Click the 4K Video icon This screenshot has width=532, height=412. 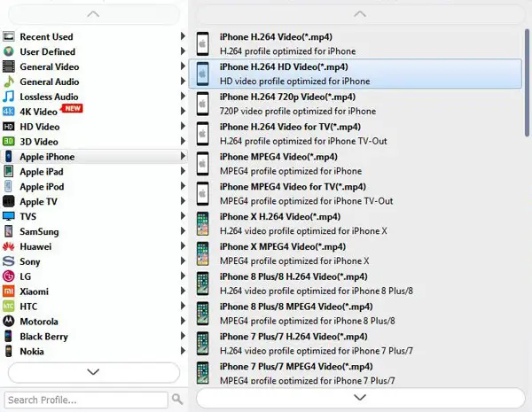9,112
